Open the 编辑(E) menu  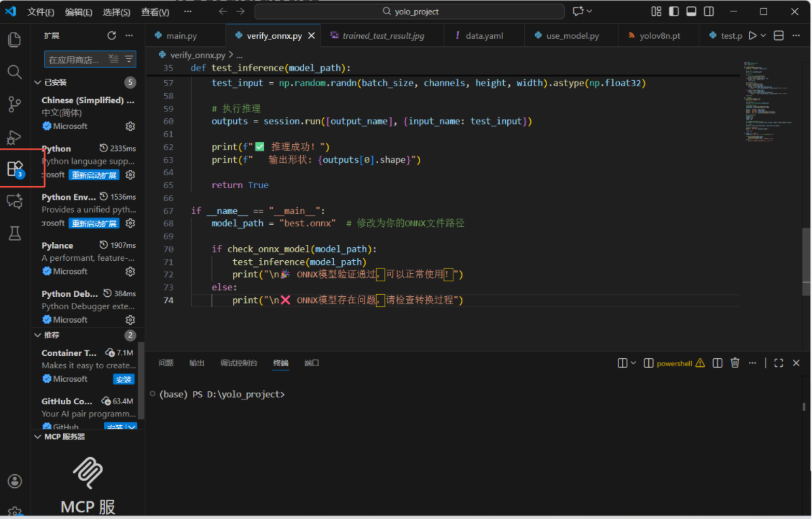tap(79, 12)
